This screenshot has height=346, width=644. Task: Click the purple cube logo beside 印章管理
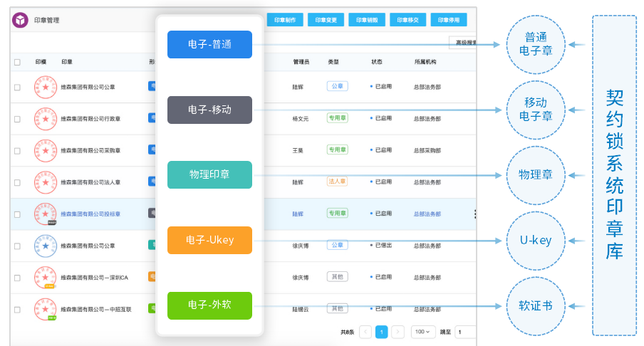[20, 20]
